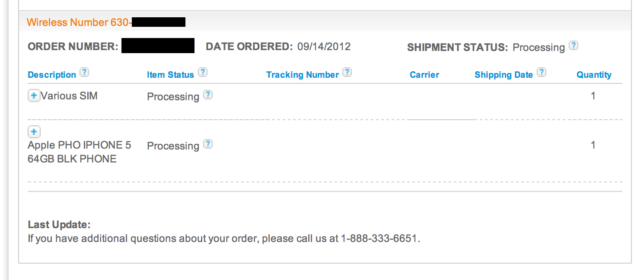644x280 pixels.
Task: Click help icon beside Item Status header
Action: 203,72
